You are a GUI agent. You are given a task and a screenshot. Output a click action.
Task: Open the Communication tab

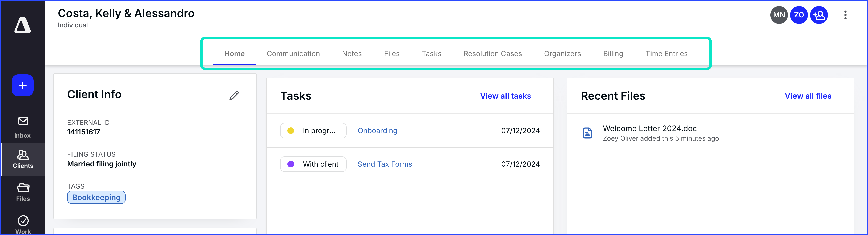coord(293,54)
